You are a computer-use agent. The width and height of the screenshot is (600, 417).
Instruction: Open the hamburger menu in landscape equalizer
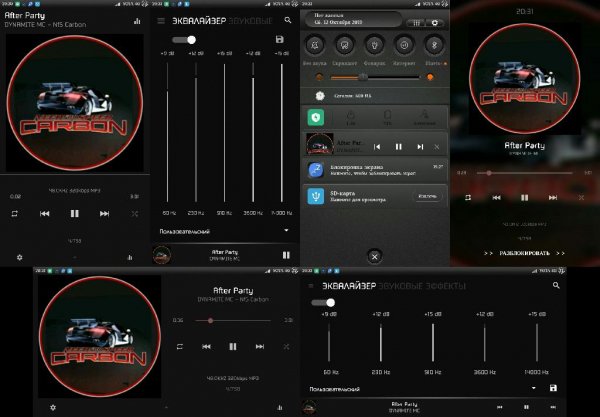tap(311, 286)
